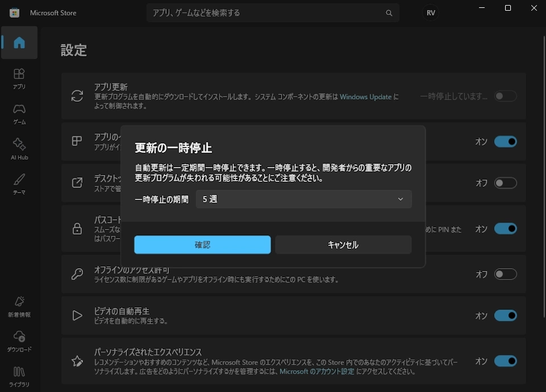
Task: Click the play icon for ビデオの自動再生
Action: click(x=77, y=315)
